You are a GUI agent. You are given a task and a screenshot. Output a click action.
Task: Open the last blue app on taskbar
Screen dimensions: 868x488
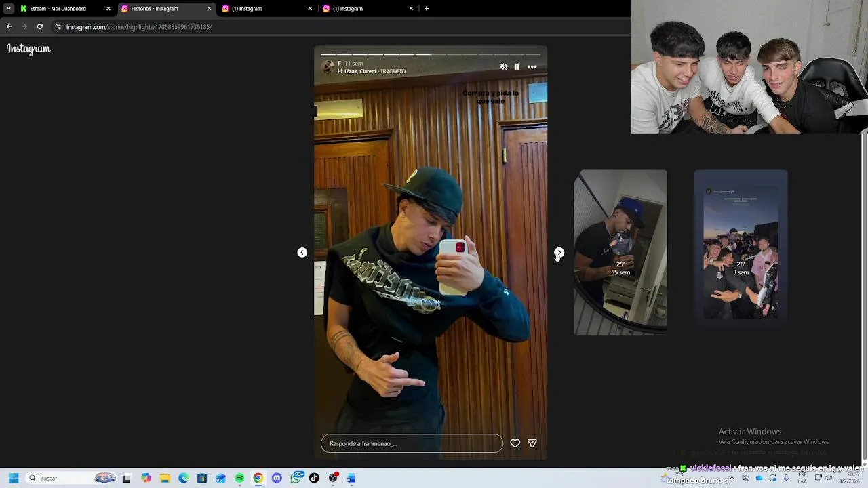click(351, 478)
